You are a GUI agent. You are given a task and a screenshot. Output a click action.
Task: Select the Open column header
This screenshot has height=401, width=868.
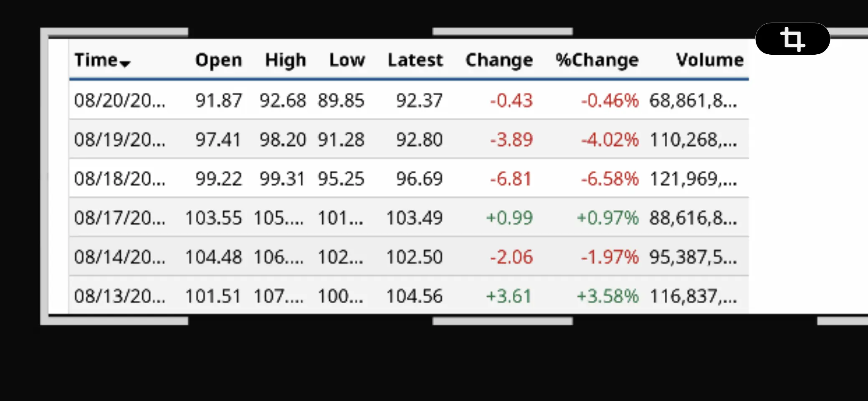[218, 60]
